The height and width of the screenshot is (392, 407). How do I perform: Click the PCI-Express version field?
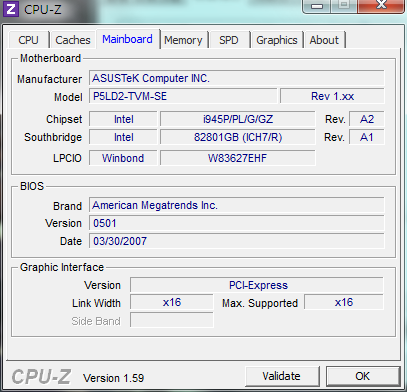click(x=257, y=285)
